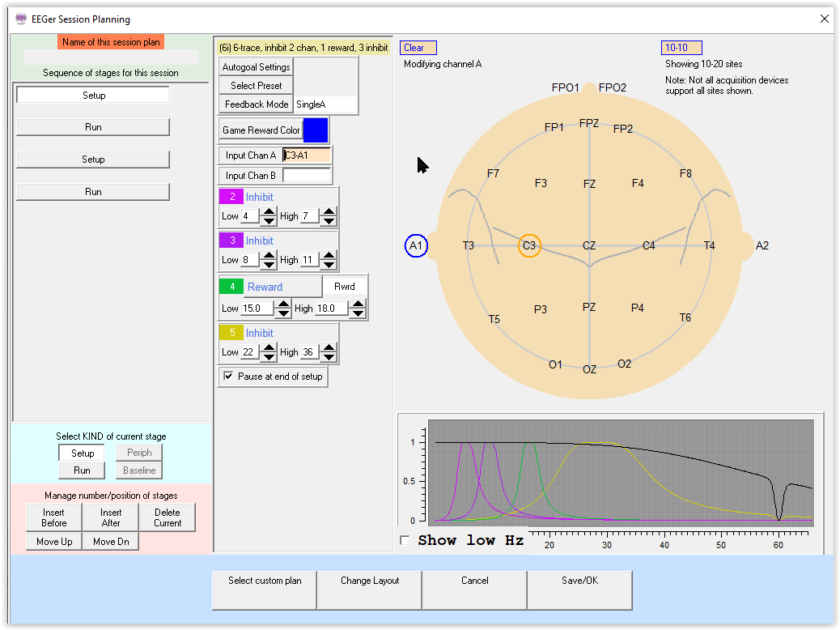Select green trace 4 color box

(x=231, y=287)
